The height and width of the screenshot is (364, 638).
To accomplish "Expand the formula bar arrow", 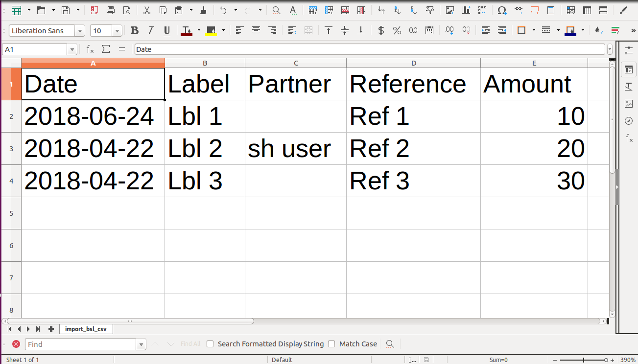I will (610, 49).
